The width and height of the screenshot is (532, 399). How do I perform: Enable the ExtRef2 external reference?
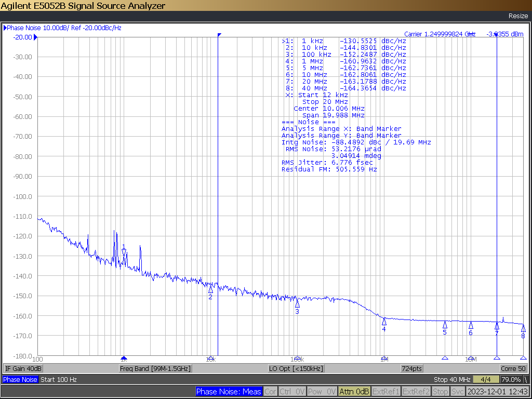pyautogui.click(x=416, y=392)
